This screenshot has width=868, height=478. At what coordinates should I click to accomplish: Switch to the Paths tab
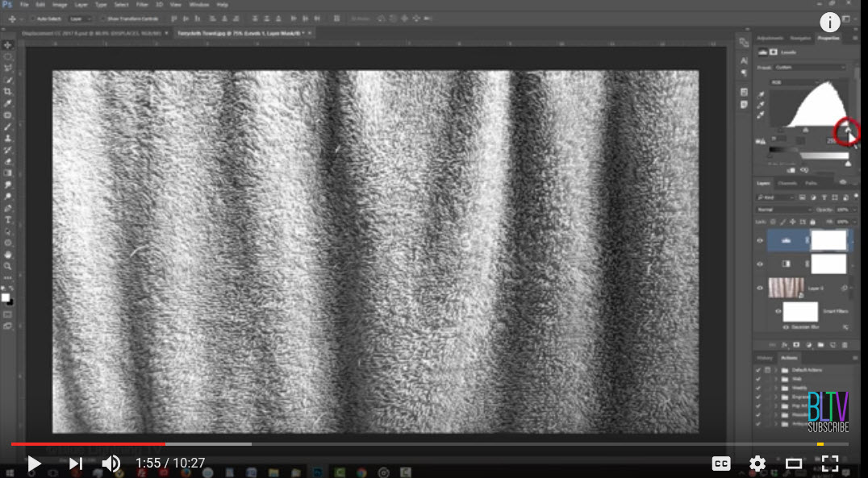811,183
